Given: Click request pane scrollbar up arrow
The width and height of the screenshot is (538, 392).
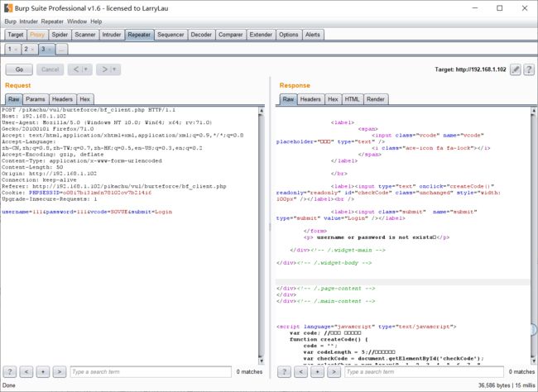Looking at the screenshot, I should (261, 111).
